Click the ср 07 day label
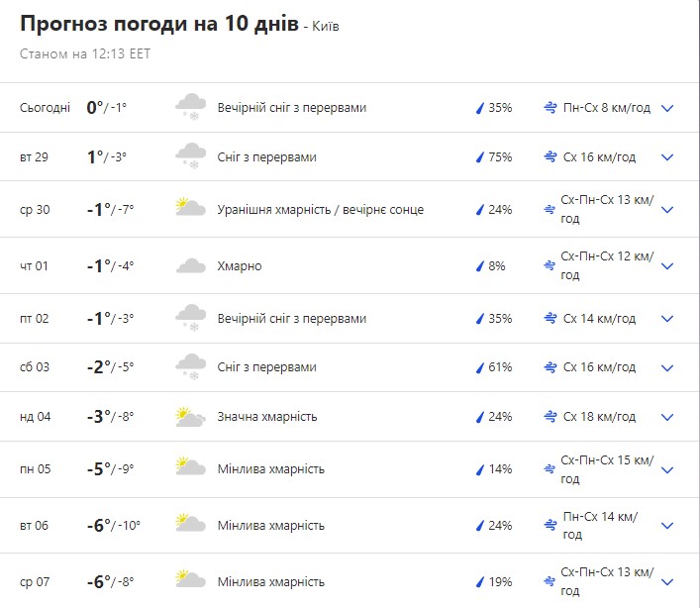This screenshot has width=700, height=608. (x=35, y=581)
